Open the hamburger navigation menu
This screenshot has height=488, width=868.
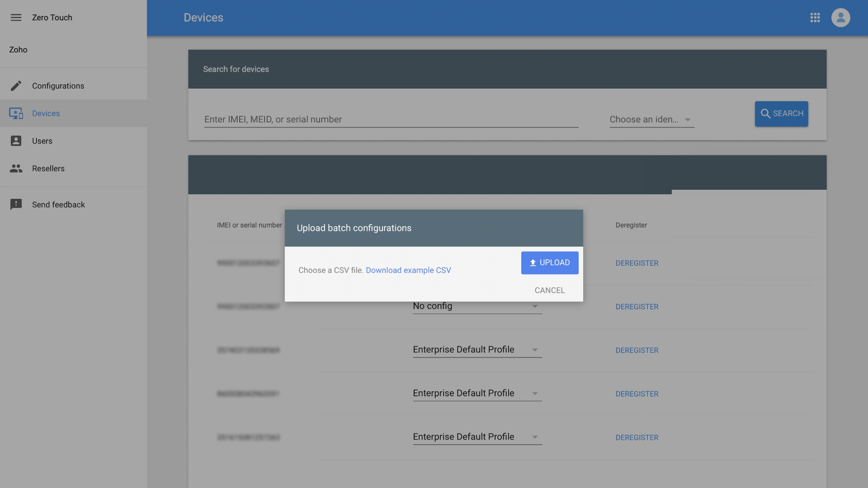tap(16, 18)
